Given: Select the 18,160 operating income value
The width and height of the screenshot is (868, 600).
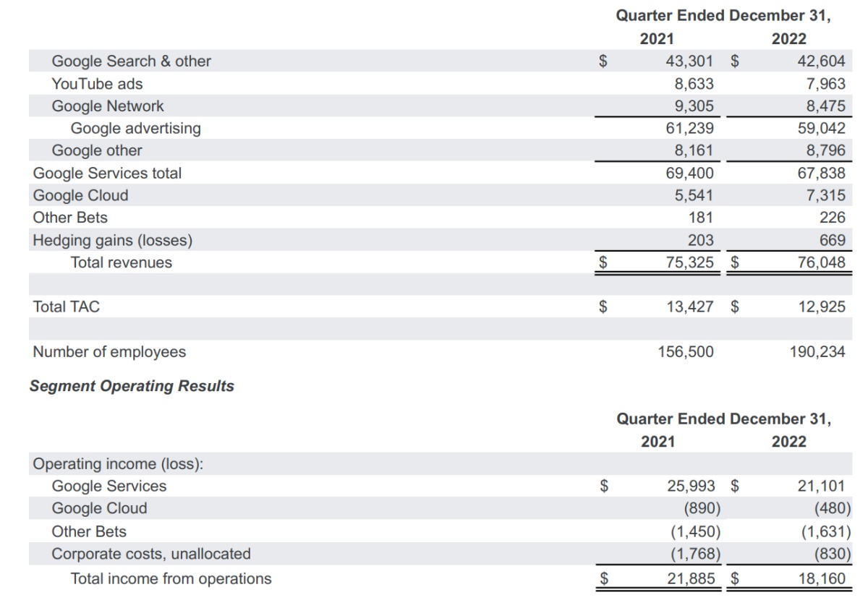Looking at the screenshot, I should [x=821, y=578].
